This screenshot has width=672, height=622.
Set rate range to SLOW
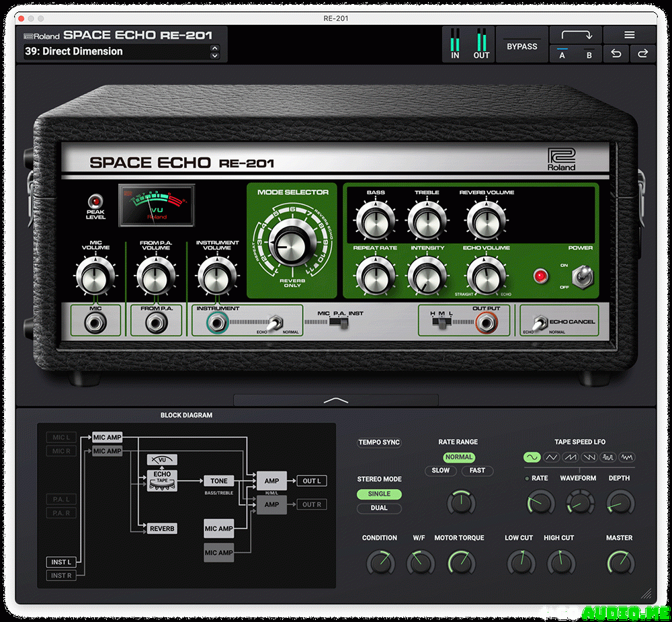click(441, 471)
